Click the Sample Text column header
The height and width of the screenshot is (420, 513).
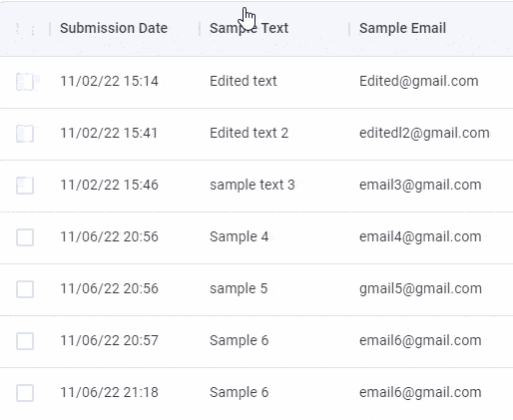tap(249, 28)
